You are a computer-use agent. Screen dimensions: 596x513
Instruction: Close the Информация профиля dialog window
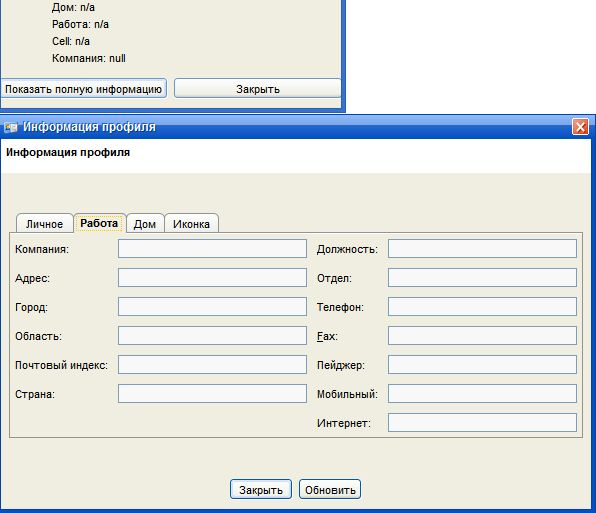[x=580, y=127]
